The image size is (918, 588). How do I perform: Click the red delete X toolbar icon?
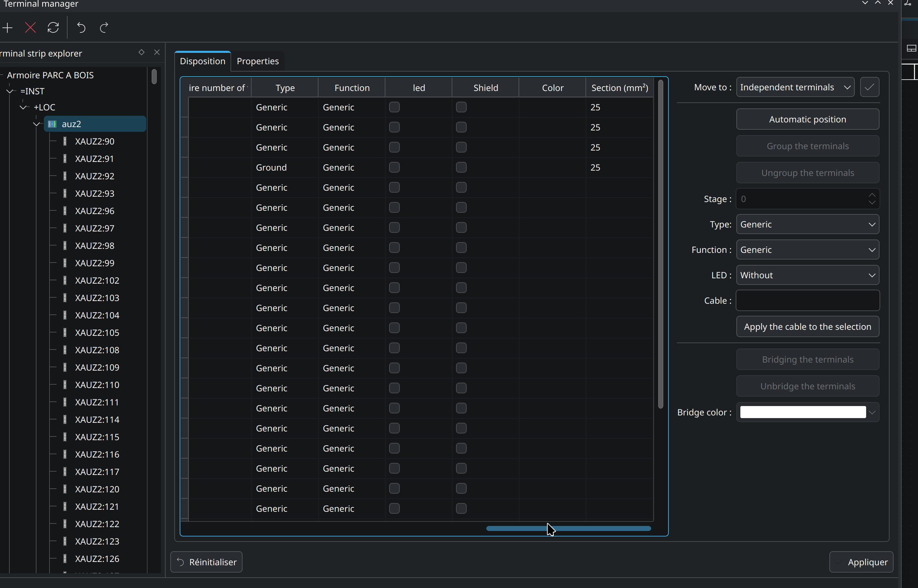tap(30, 27)
